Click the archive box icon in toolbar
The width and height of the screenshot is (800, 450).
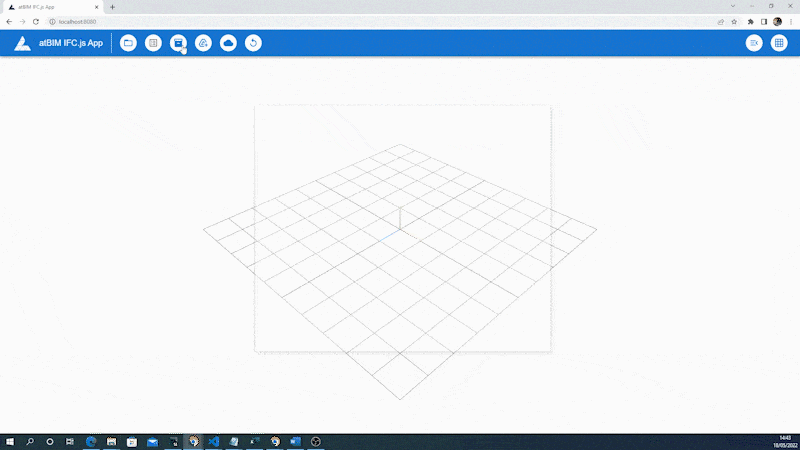pos(178,43)
